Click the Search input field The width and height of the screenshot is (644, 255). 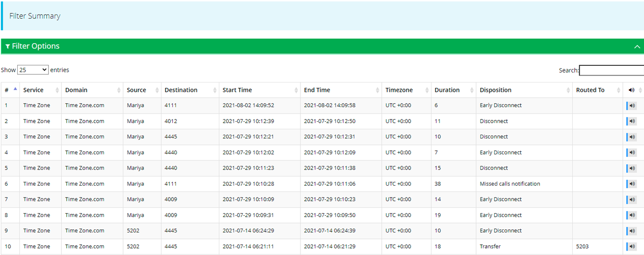611,70
